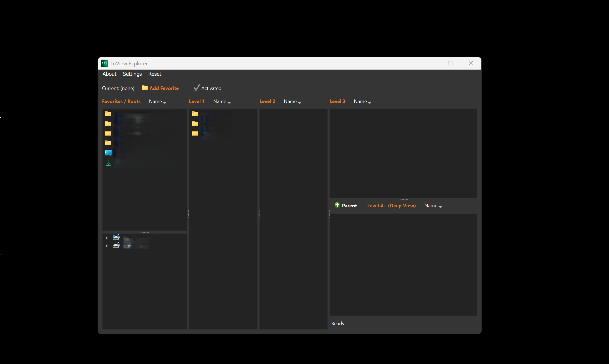Click the Add Favorite folder icon
Viewport: 609px width, 364px height.
145,88
